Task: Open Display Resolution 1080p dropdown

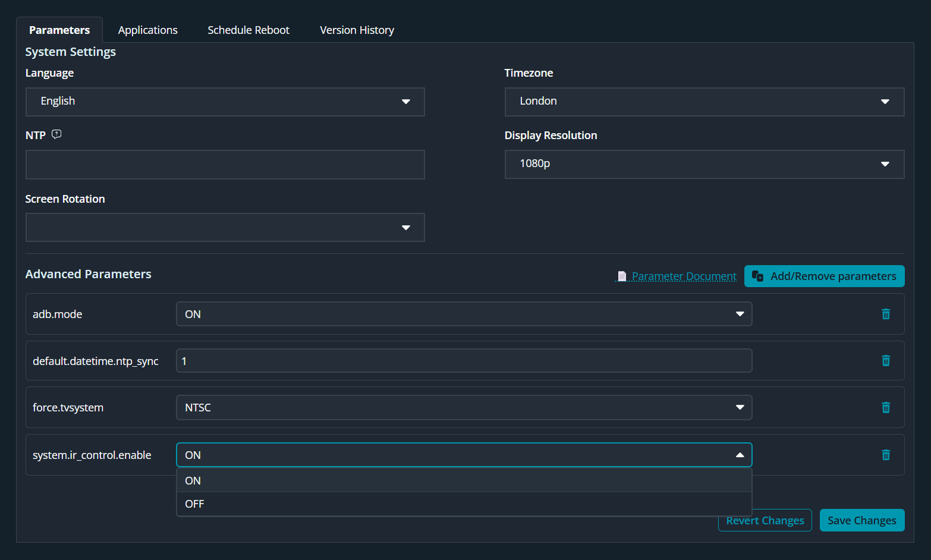Action: tap(704, 164)
